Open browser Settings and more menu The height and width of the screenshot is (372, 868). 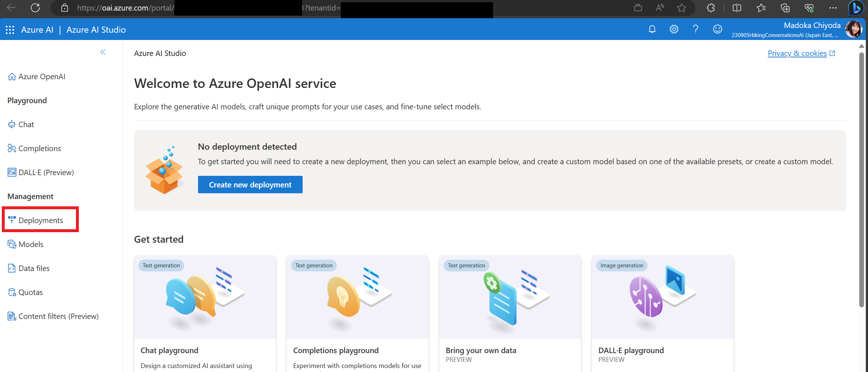click(x=833, y=8)
